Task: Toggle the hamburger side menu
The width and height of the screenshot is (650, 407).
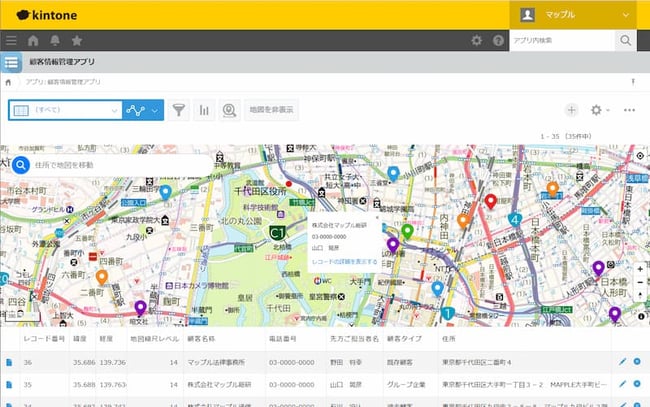Action: [x=11, y=41]
